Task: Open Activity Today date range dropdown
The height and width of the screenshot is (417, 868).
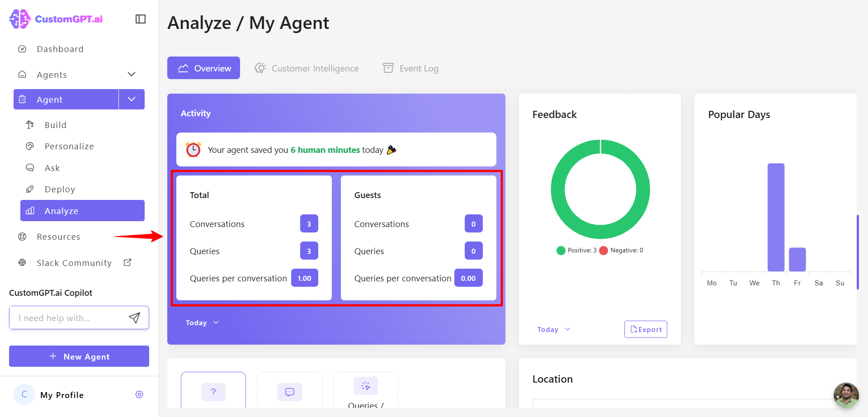Action: (202, 322)
